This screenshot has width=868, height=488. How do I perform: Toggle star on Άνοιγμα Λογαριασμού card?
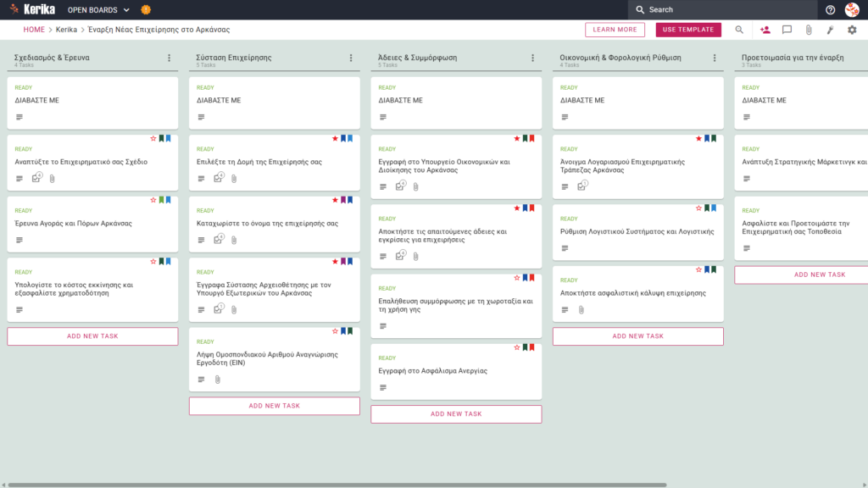(698, 139)
